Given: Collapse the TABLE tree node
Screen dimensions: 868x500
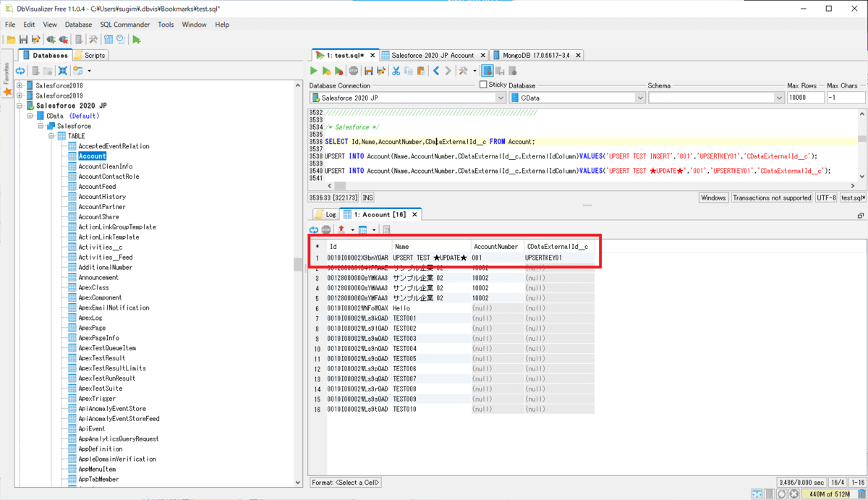Looking at the screenshot, I should pyautogui.click(x=52, y=136).
